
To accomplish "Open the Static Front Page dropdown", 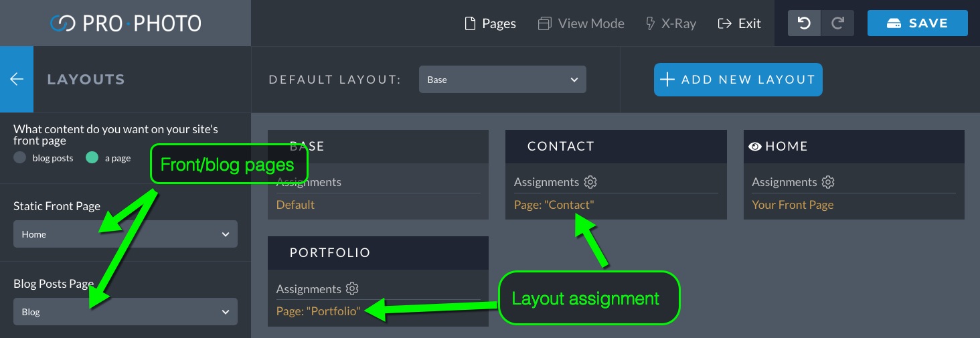I will pos(125,234).
